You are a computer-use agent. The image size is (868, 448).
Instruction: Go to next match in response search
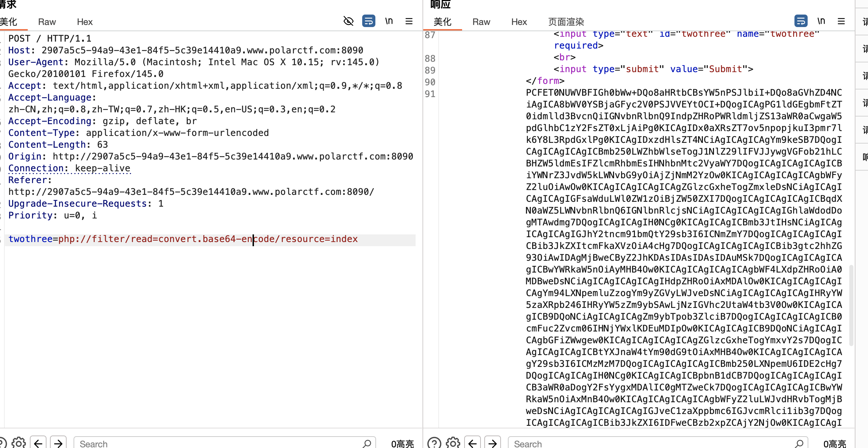(x=493, y=443)
